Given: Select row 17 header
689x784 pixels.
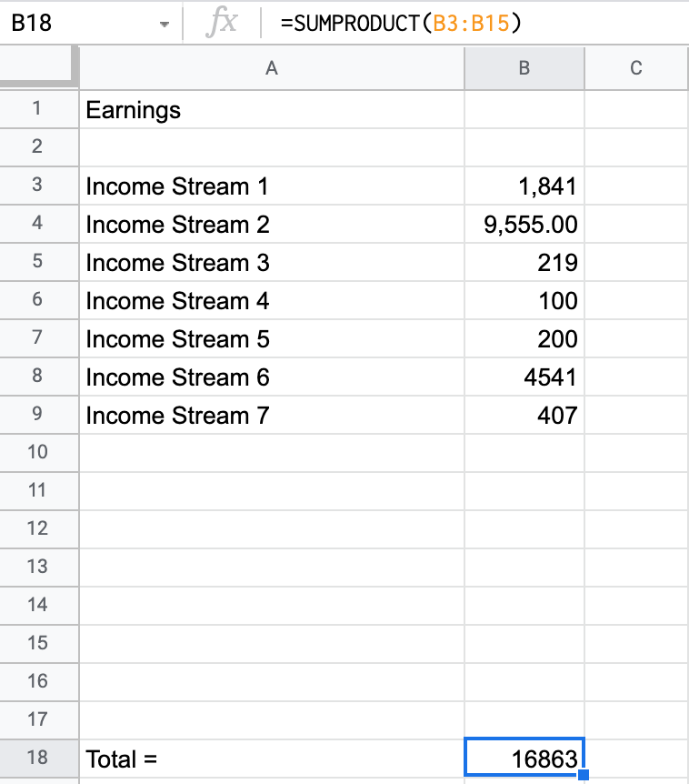Looking at the screenshot, I should point(38,720).
